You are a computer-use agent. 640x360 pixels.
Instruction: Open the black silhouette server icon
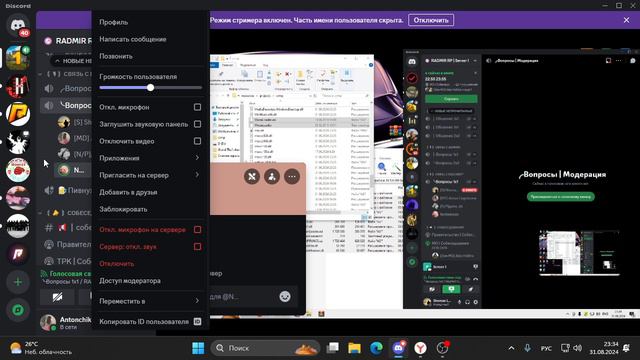18,142
